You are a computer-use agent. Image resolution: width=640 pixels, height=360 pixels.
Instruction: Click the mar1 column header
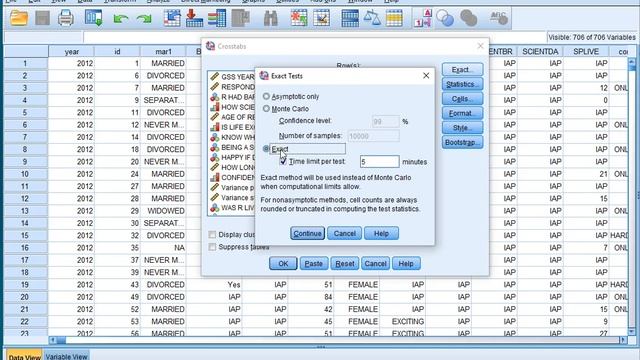(x=163, y=51)
